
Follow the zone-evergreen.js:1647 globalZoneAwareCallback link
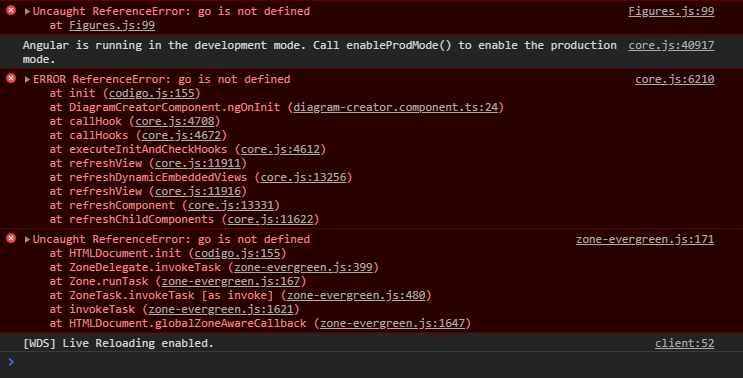point(392,323)
